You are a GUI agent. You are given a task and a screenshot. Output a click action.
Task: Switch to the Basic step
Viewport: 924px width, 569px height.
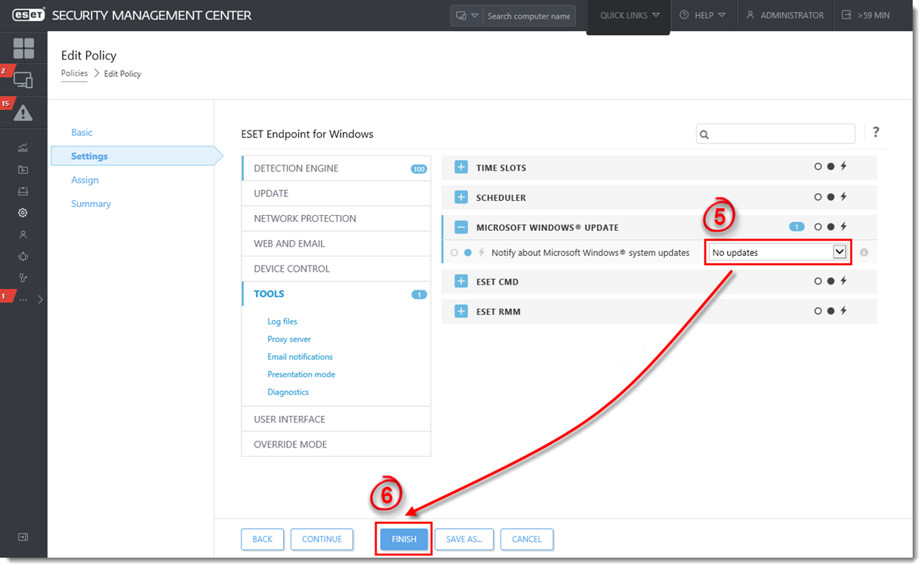[x=82, y=132]
